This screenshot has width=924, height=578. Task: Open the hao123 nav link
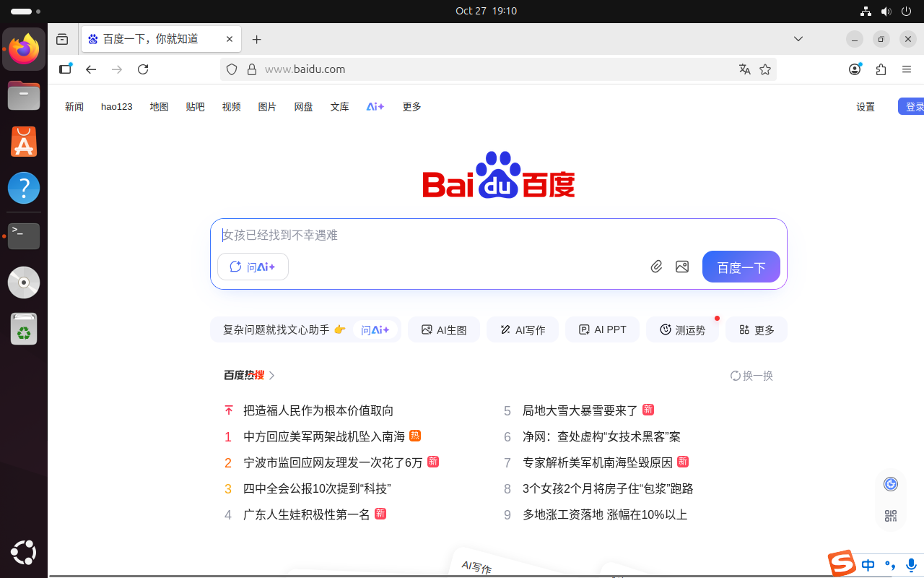[117, 107]
